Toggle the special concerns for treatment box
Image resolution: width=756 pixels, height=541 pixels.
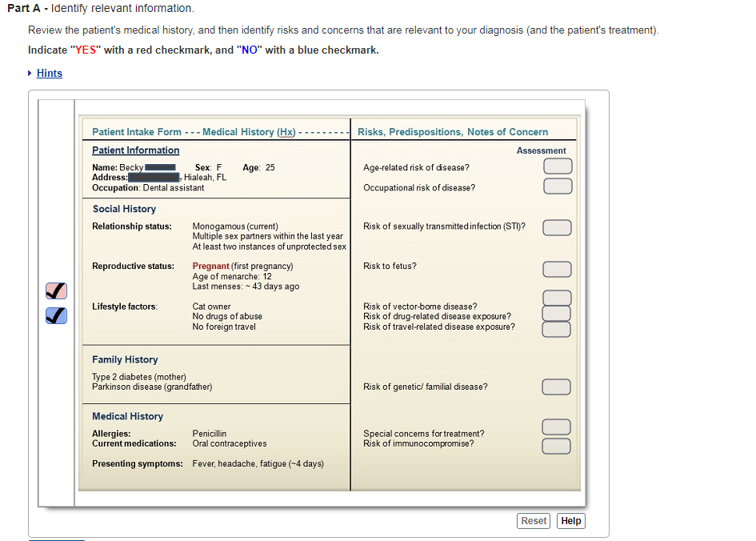[x=558, y=427]
